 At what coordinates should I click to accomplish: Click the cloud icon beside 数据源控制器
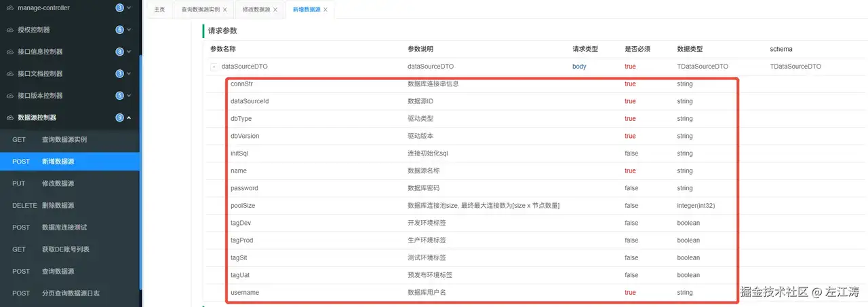(10, 118)
